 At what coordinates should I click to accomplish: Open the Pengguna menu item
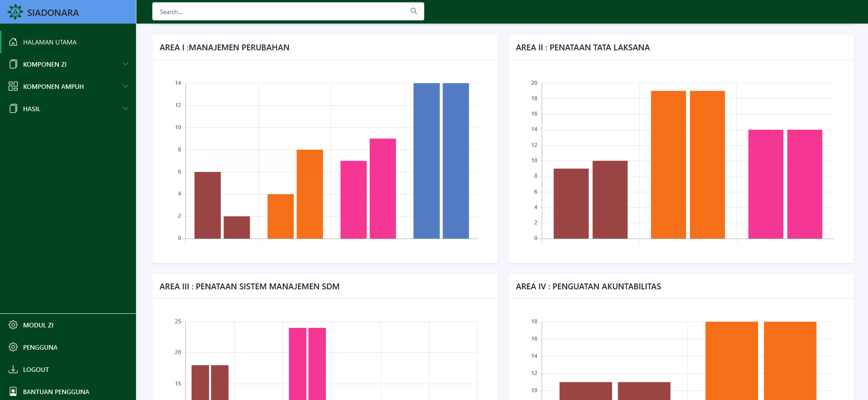68,347
